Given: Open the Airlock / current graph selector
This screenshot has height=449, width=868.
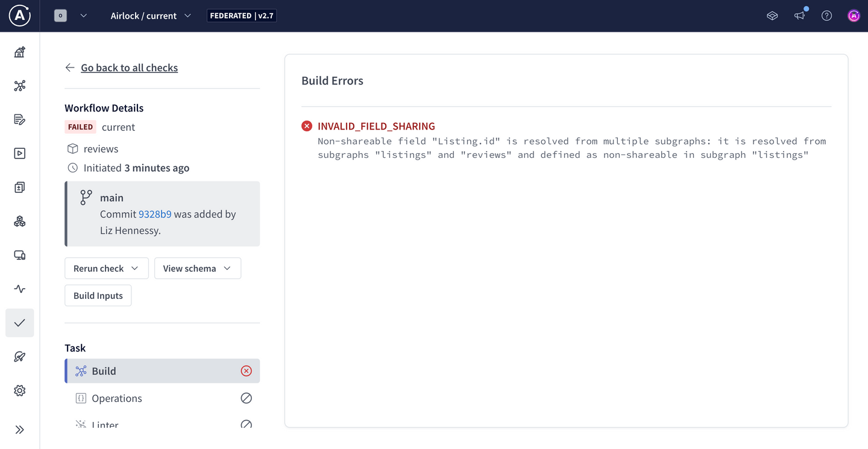Looking at the screenshot, I should click(x=150, y=16).
